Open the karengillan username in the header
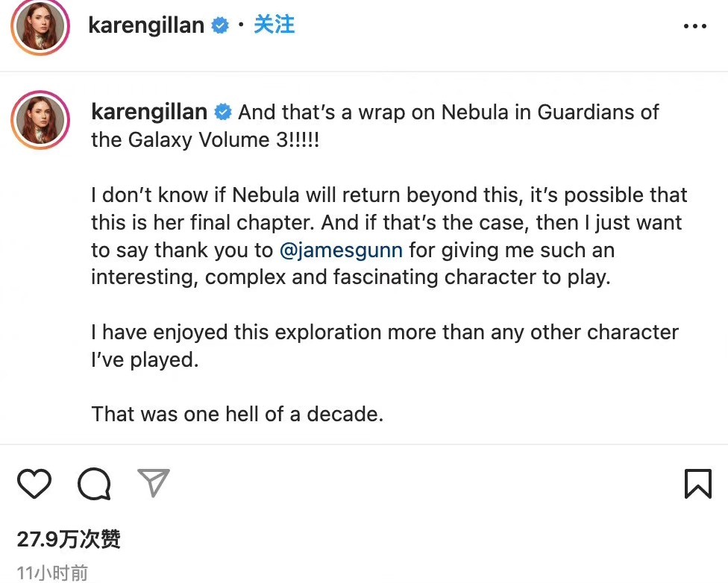 coord(145,25)
